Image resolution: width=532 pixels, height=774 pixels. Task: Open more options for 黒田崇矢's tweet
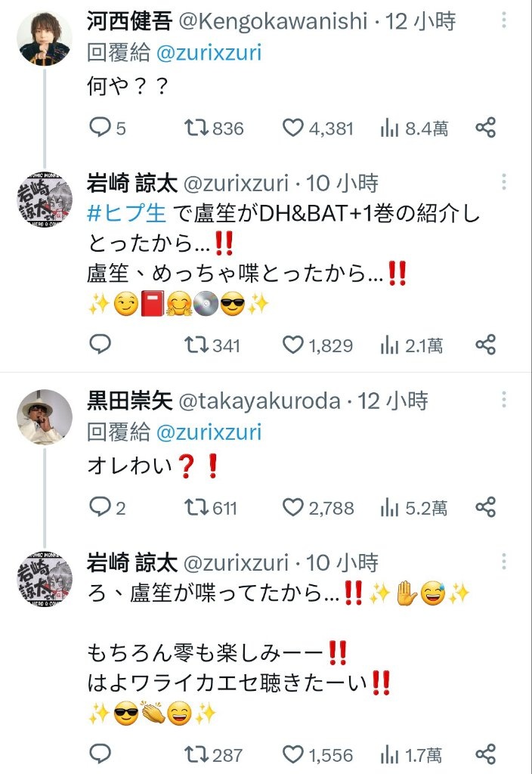503,399
